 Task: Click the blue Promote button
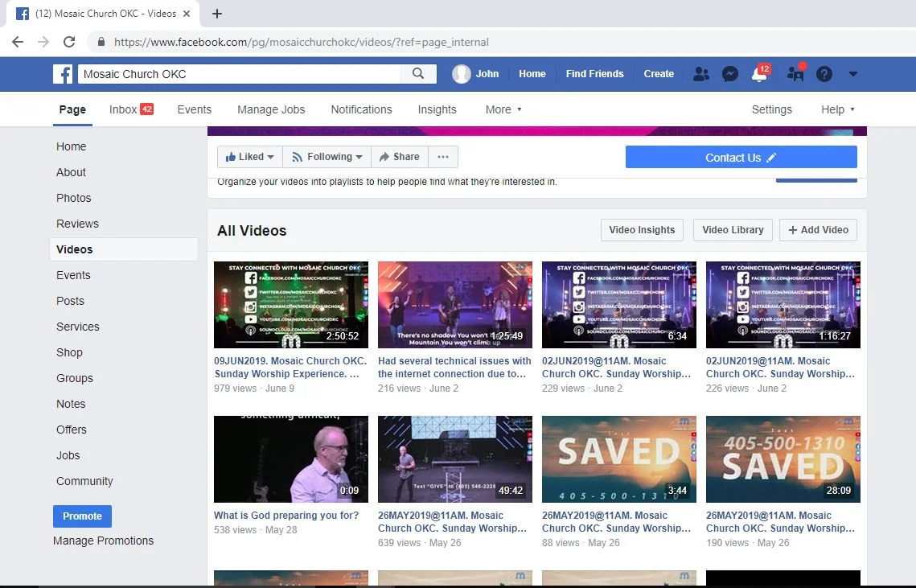82,516
